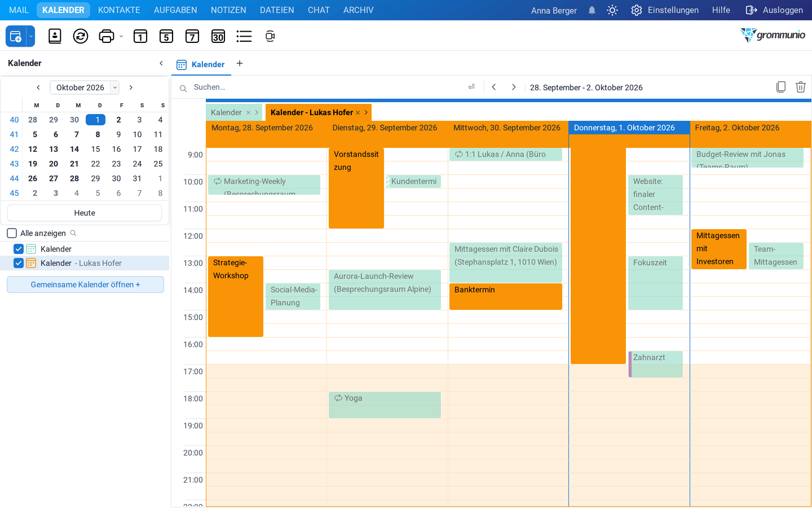Click the orange calendar icon for Lukas Hofer
812x508 pixels.
31,263
